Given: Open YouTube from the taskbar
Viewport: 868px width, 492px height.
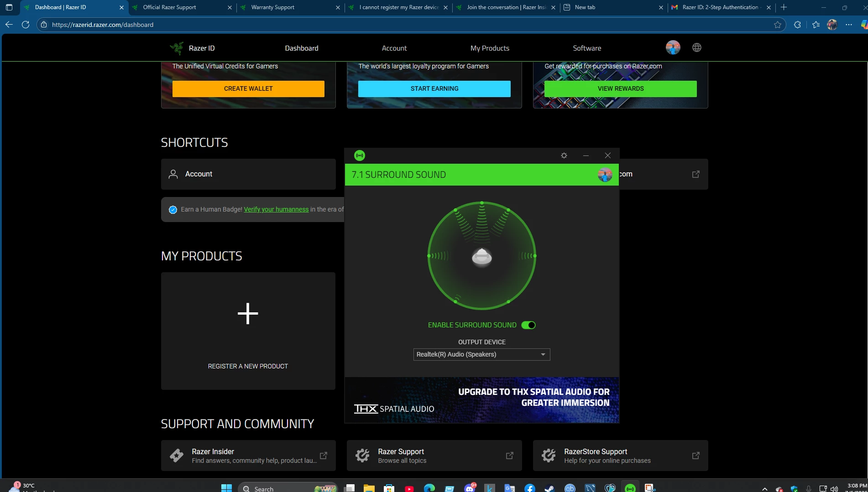Looking at the screenshot, I should coord(409,488).
